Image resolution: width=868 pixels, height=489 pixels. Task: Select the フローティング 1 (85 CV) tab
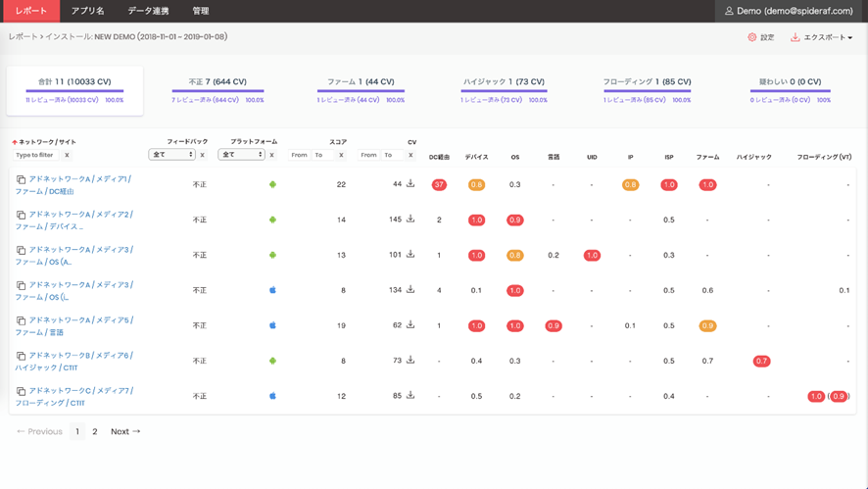pyautogui.click(x=648, y=90)
